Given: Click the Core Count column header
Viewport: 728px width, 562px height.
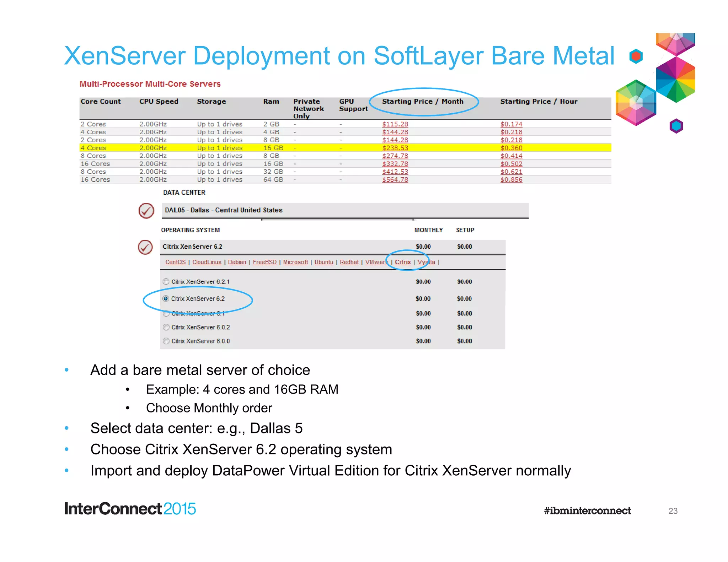Looking at the screenshot, I should tap(101, 102).
